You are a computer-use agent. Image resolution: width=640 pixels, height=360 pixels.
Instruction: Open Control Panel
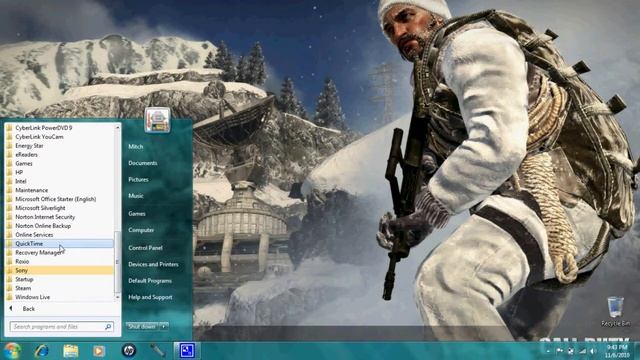[145, 248]
